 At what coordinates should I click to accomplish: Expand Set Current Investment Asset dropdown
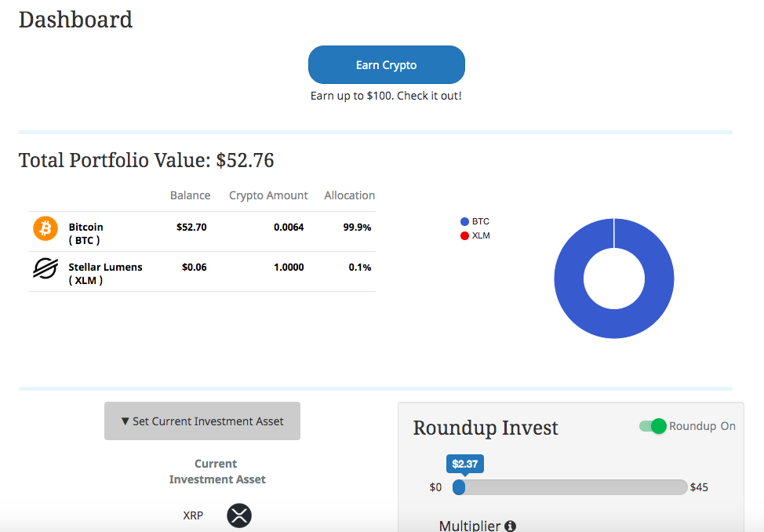click(x=202, y=421)
